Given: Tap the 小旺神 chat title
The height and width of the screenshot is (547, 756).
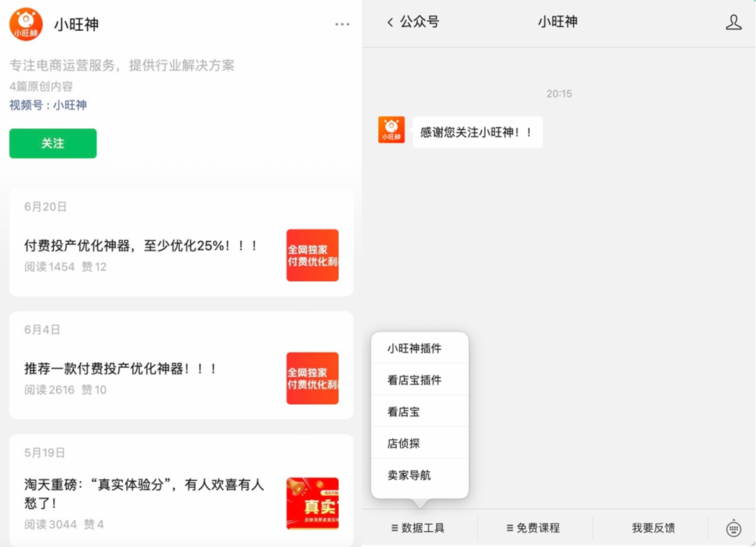Looking at the screenshot, I should pyautogui.click(x=558, y=22).
